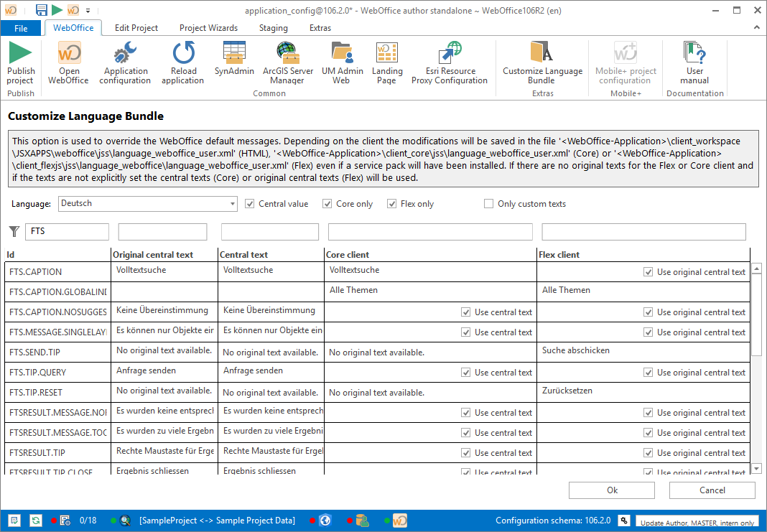Image resolution: width=767 pixels, height=532 pixels.
Task: Enable the Only custom texts checkbox
Action: pos(488,203)
